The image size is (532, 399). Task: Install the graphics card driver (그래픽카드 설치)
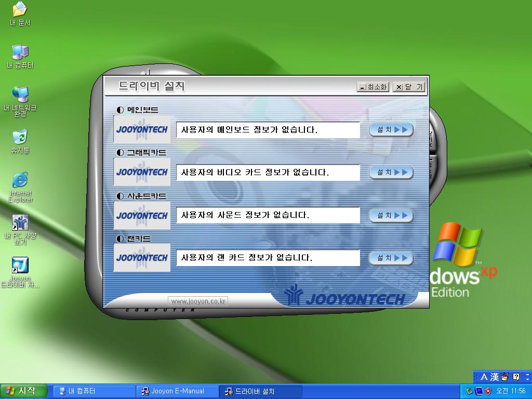pos(391,172)
